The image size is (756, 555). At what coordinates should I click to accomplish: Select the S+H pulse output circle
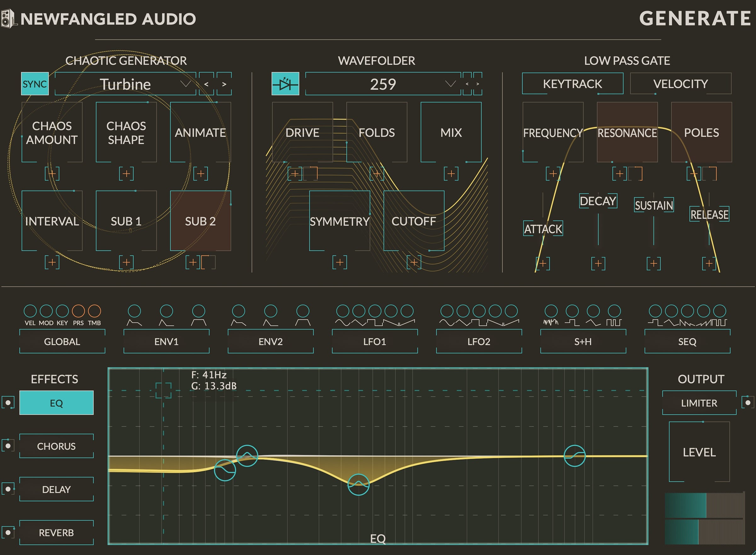[x=615, y=311]
